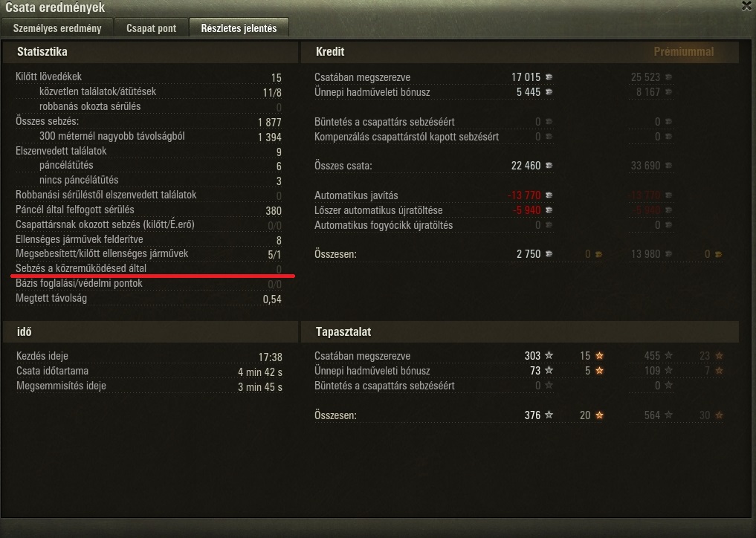Click credit icon next to Összes csata 22 460

coord(549,166)
